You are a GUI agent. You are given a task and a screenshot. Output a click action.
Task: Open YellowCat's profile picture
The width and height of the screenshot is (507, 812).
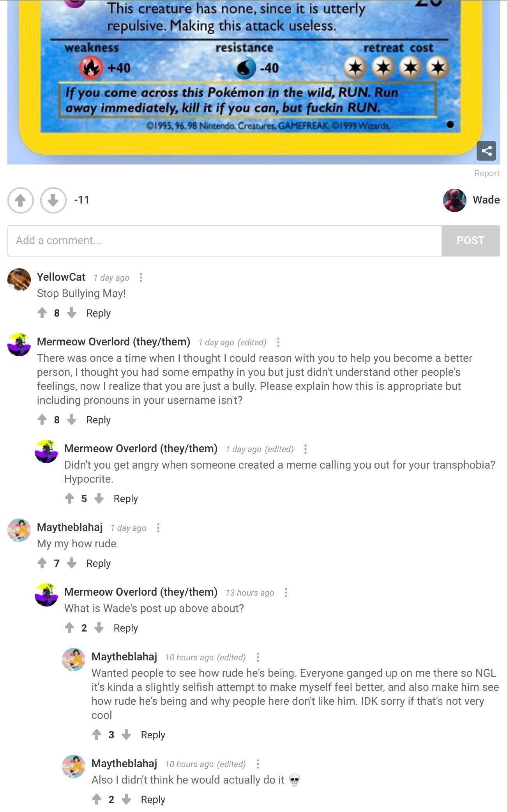point(19,280)
